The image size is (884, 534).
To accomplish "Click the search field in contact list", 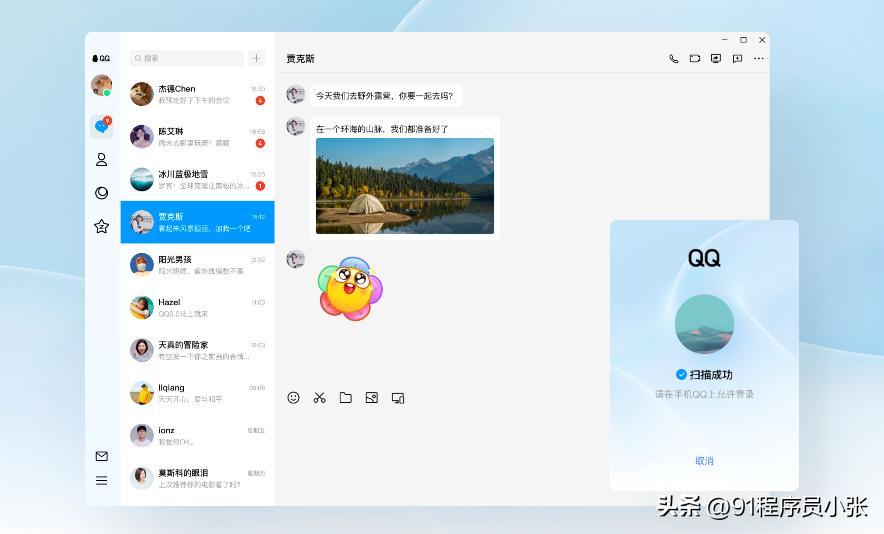I will pyautogui.click(x=187, y=58).
